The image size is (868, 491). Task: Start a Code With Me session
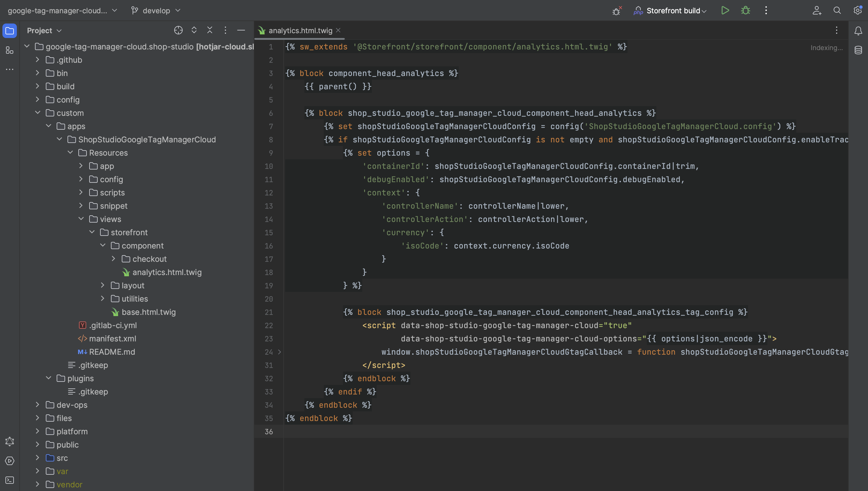[x=817, y=11]
